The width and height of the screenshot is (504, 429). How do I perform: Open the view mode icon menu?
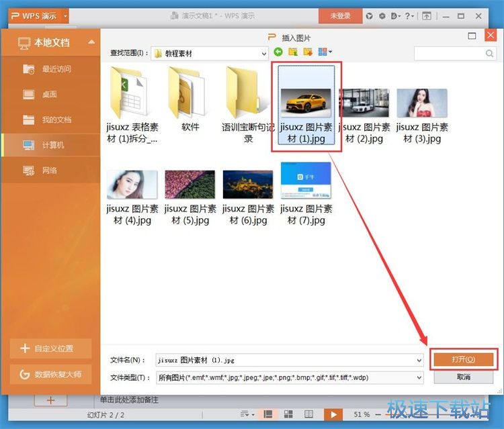325,52
